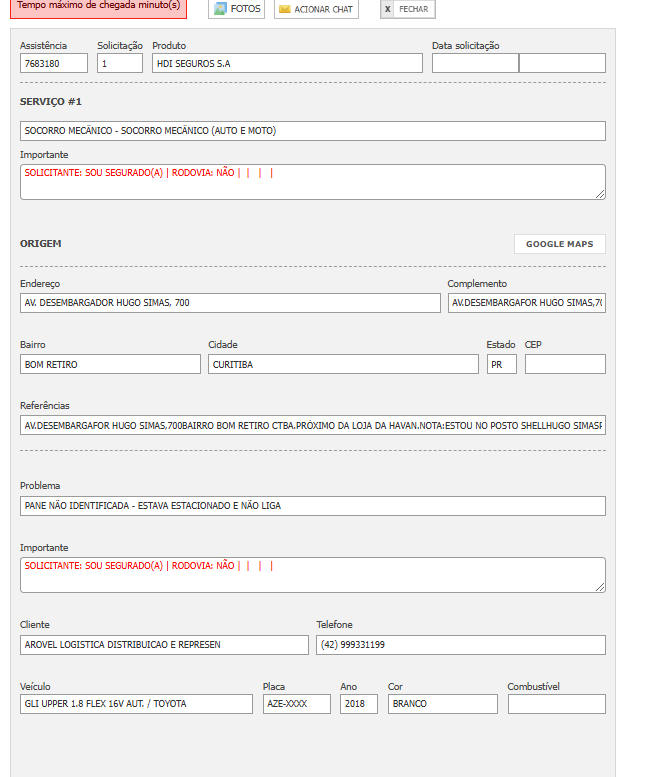Click the Produto field with HDI Seguros
The width and height of the screenshot is (660, 777).
[287, 63]
